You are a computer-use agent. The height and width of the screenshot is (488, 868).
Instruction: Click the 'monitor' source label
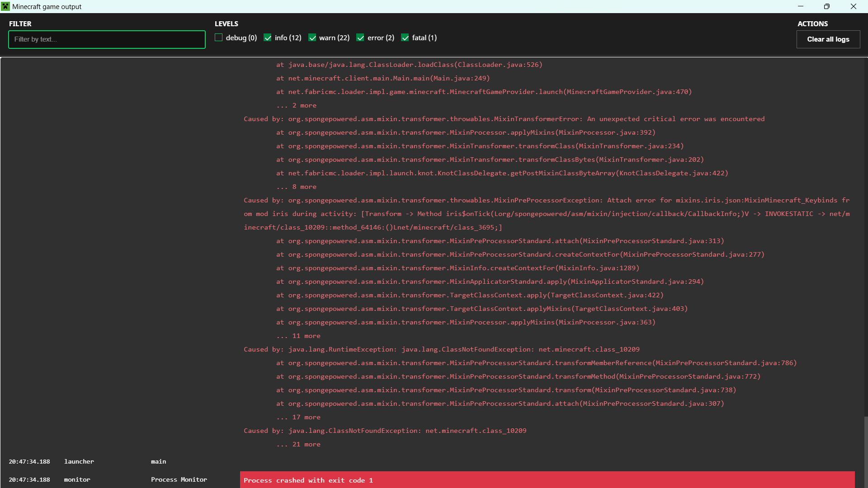77,479
